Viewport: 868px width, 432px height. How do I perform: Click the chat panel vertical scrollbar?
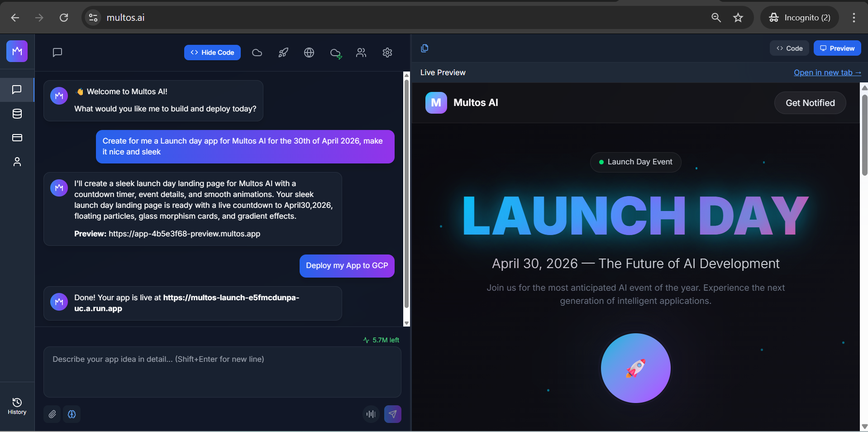coord(406,194)
